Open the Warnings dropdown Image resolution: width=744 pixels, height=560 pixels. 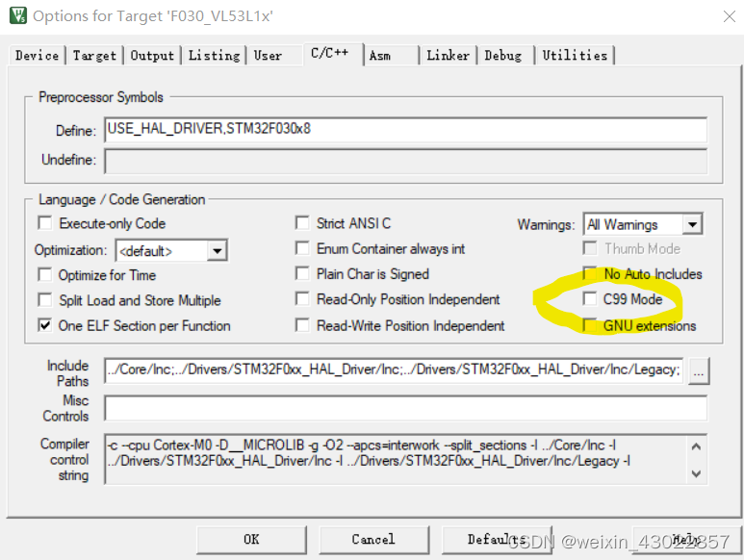tap(693, 224)
